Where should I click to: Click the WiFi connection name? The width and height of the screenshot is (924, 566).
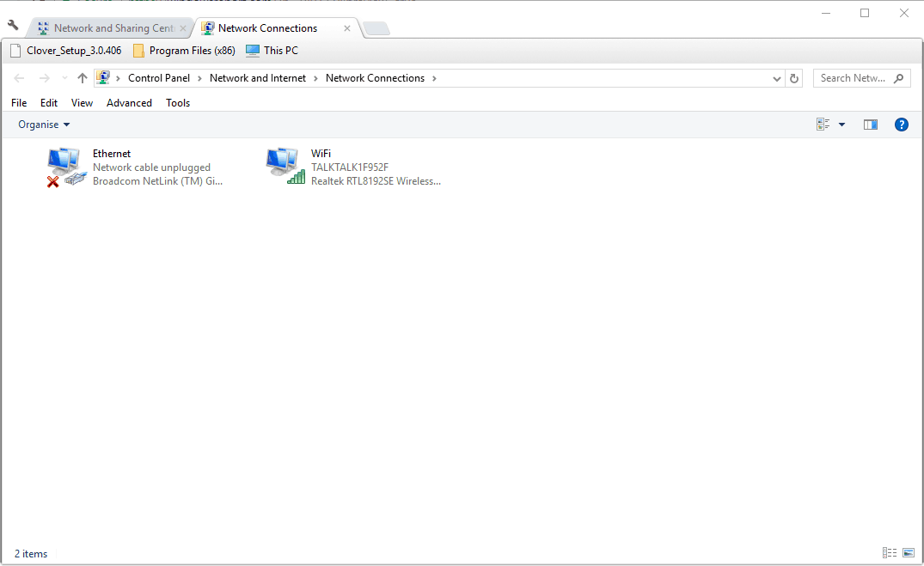point(321,154)
